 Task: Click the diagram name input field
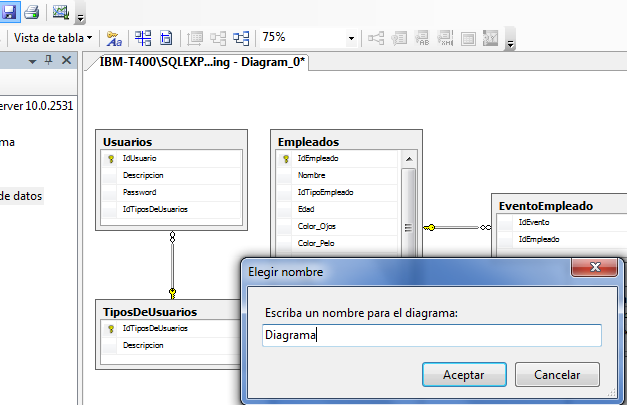[432, 335]
